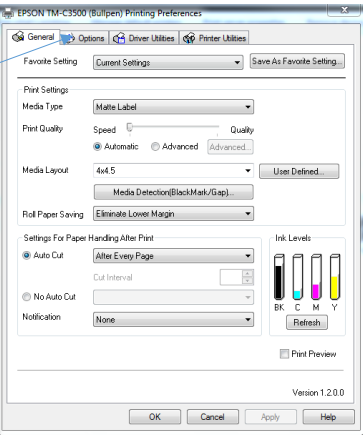Screen dimensions: 363x442
Task: Click the magenta M ink level gauge
Action: [316, 277]
